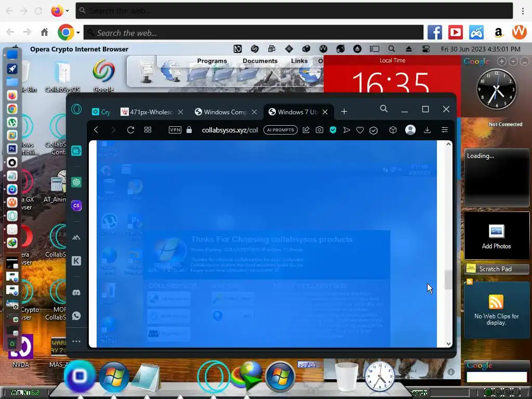Open the Facebook shortcut in top toolbar

pos(435,33)
